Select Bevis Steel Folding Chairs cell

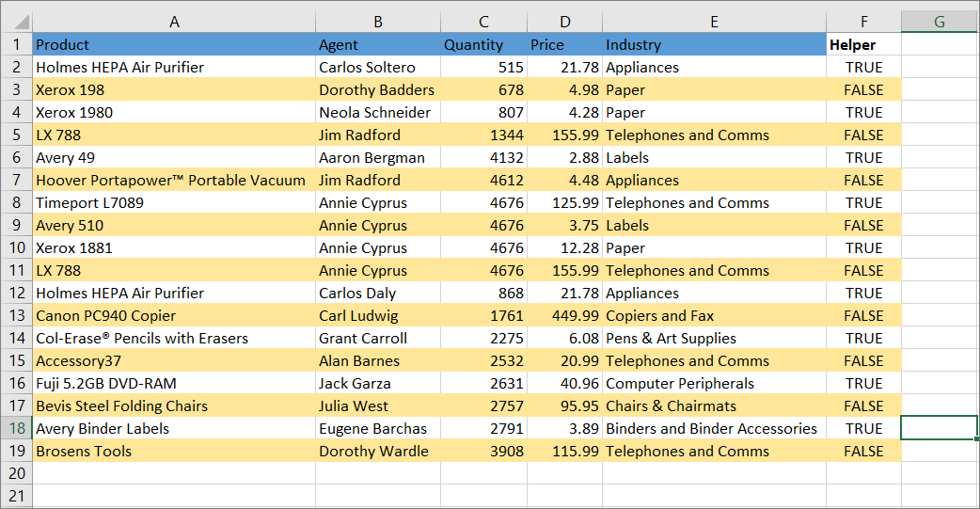[174, 406]
